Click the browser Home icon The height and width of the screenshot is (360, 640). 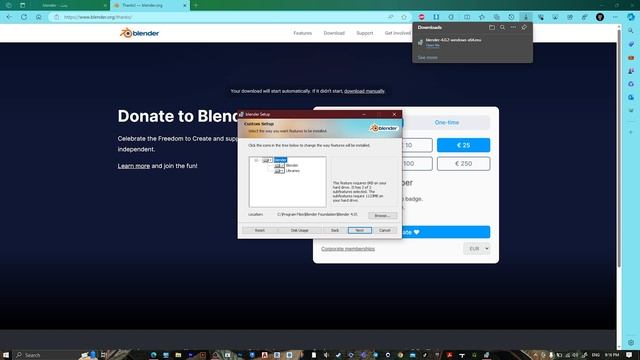(x=39, y=17)
